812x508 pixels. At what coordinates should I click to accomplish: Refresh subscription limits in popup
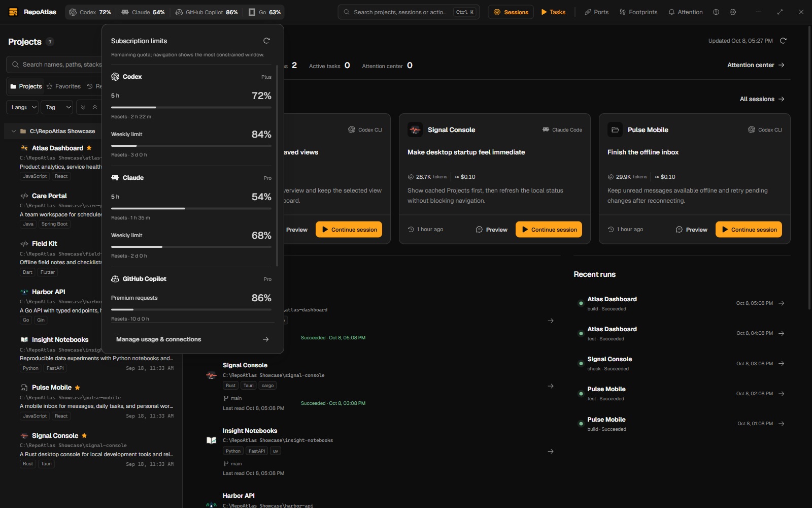click(266, 41)
